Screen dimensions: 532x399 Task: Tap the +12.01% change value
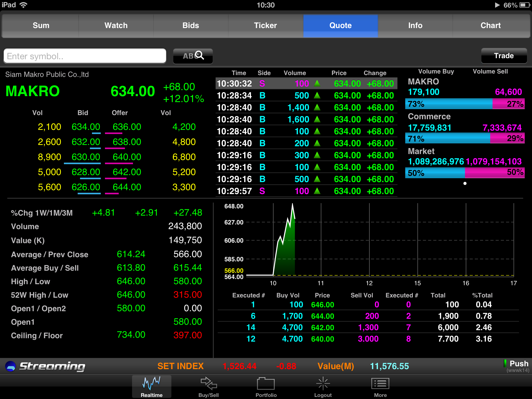[184, 99]
